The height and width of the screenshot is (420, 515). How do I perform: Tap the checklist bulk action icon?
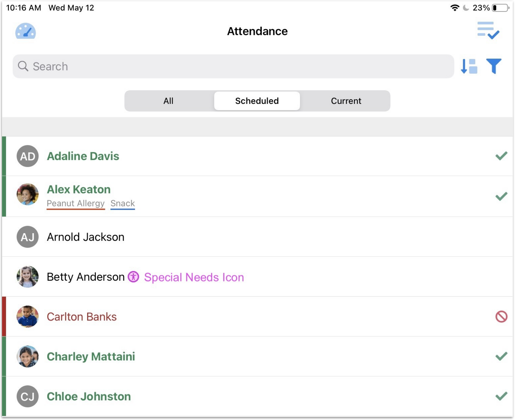pyautogui.click(x=488, y=30)
